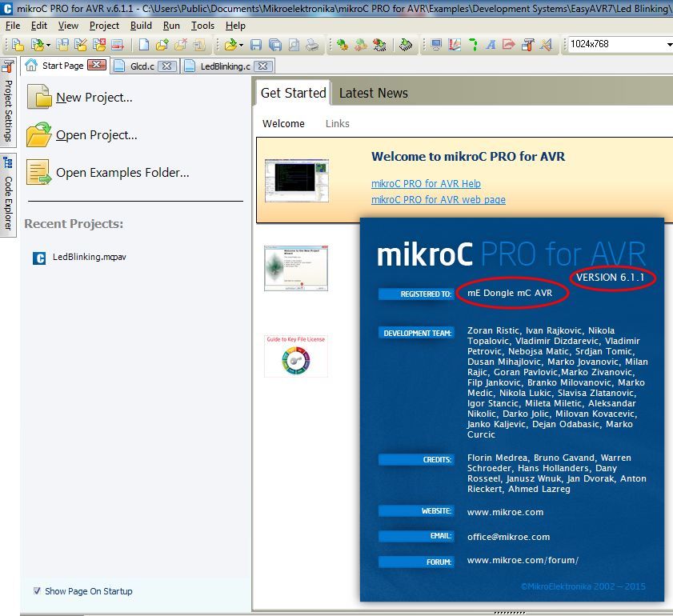Click the Add File to Project icon

coord(162,45)
